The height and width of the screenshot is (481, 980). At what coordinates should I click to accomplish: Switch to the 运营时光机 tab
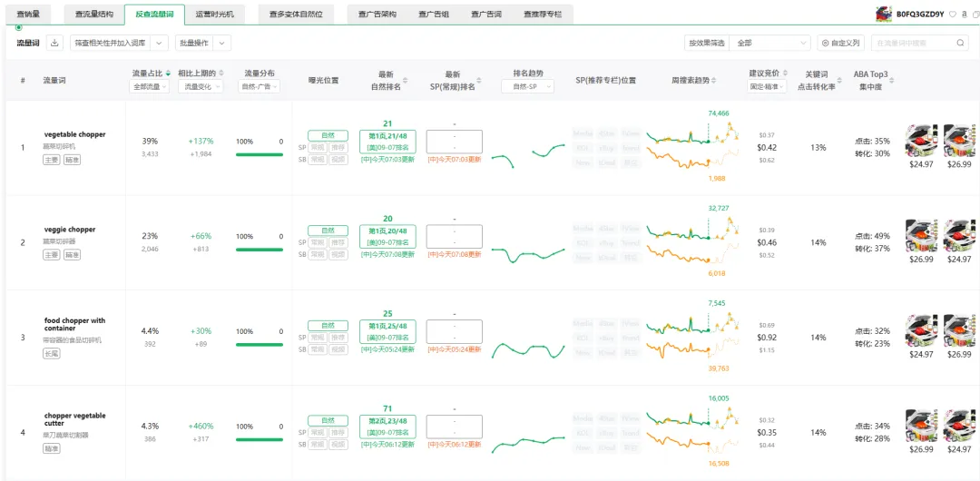[x=214, y=14]
